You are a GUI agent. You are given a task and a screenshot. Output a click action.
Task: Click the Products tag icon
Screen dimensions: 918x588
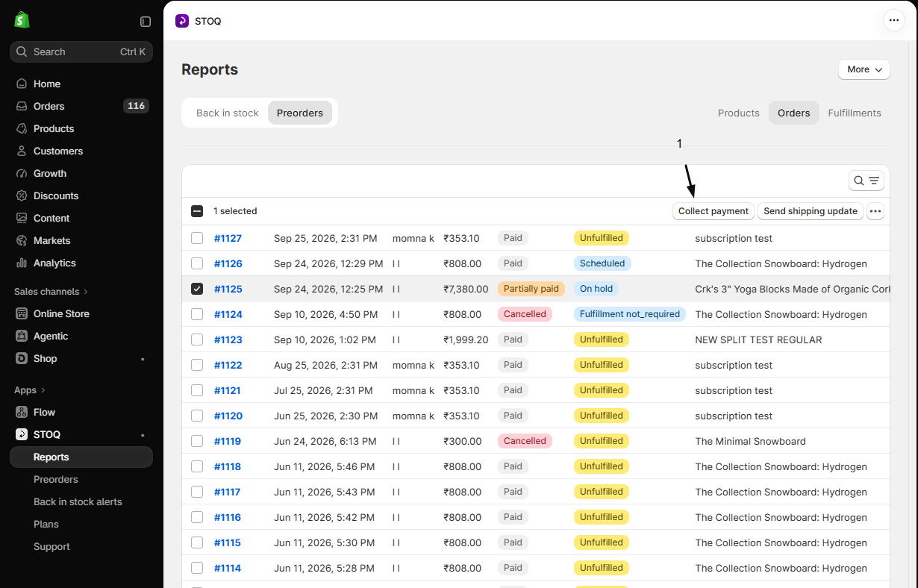click(x=22, y=128)
